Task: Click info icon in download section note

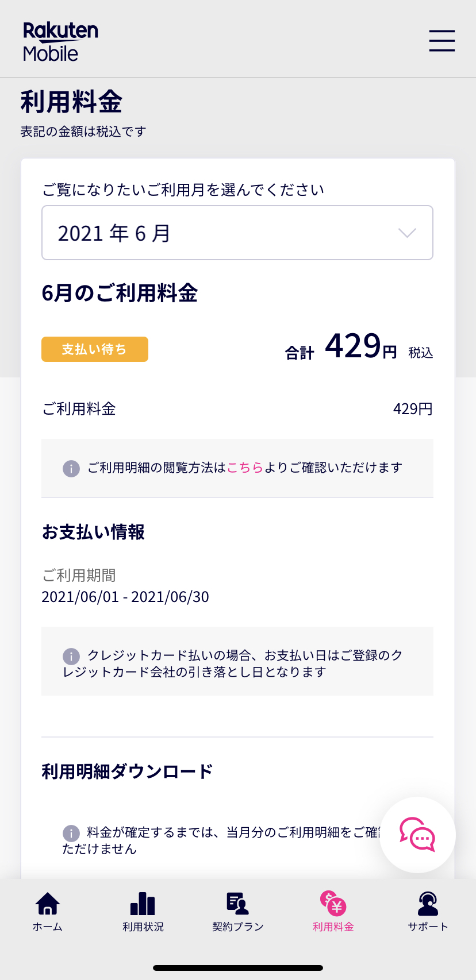Action: [x=71, y=833]
